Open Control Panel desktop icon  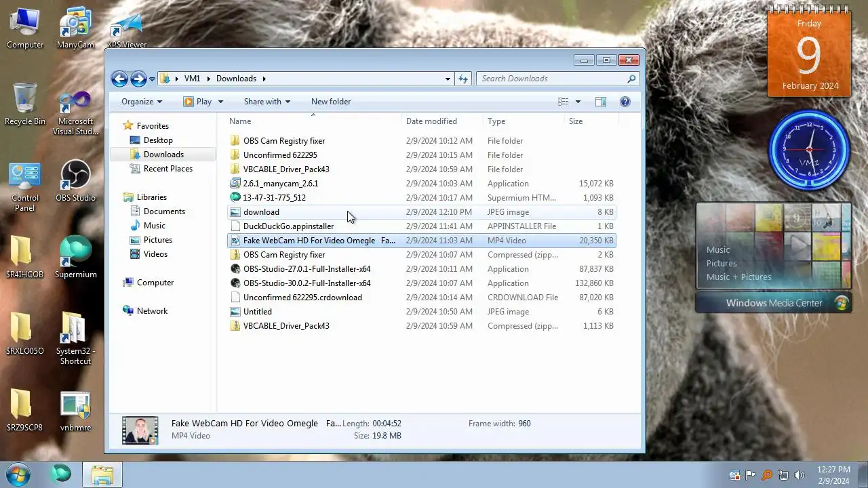tap(25, 187)
